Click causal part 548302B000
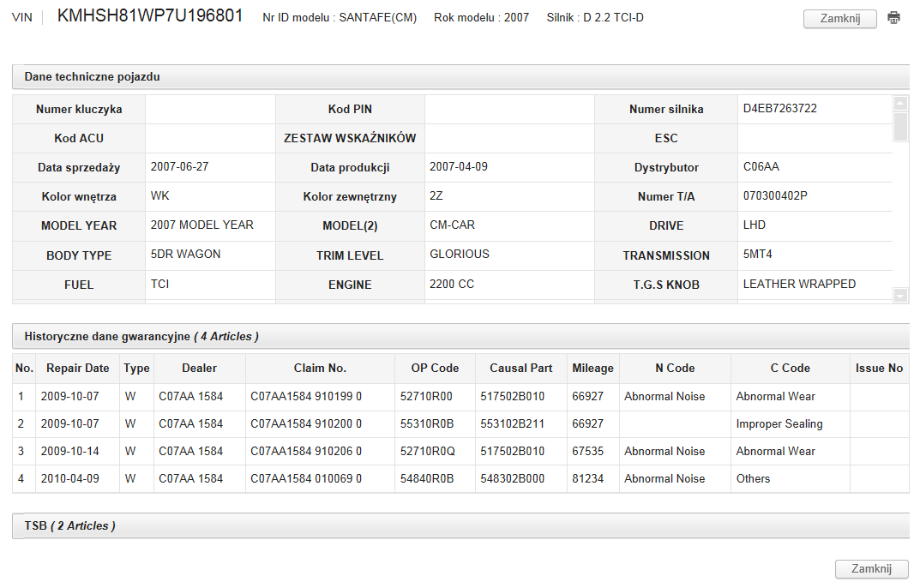920x588 pixels. tap(512, 479)
